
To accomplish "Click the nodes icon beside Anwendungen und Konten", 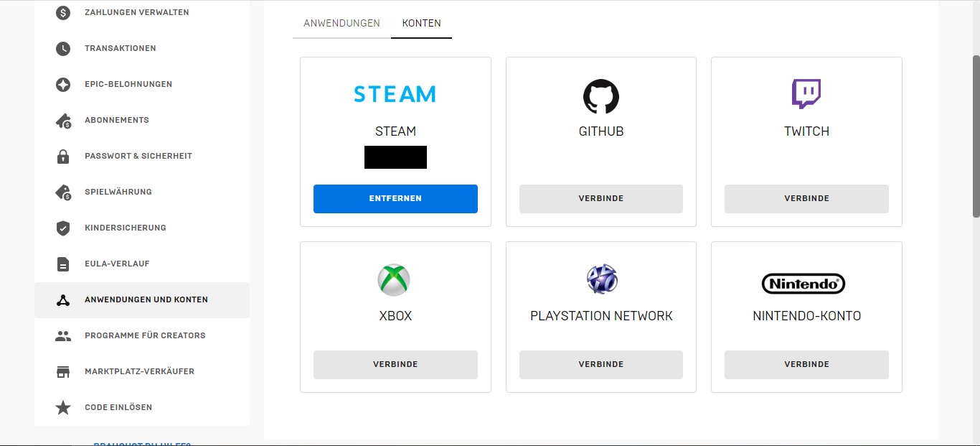I will [63, 299].
